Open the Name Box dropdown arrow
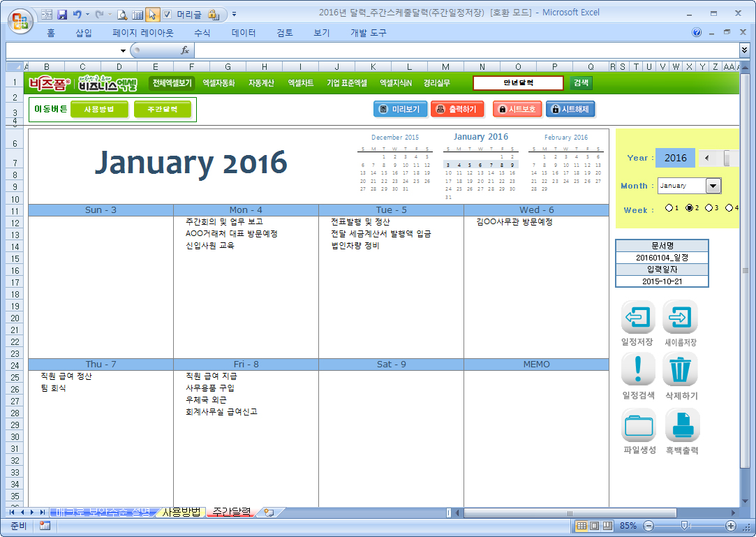Image resolution: width=756 pixels, height=537 pixels. coord(124,51)
